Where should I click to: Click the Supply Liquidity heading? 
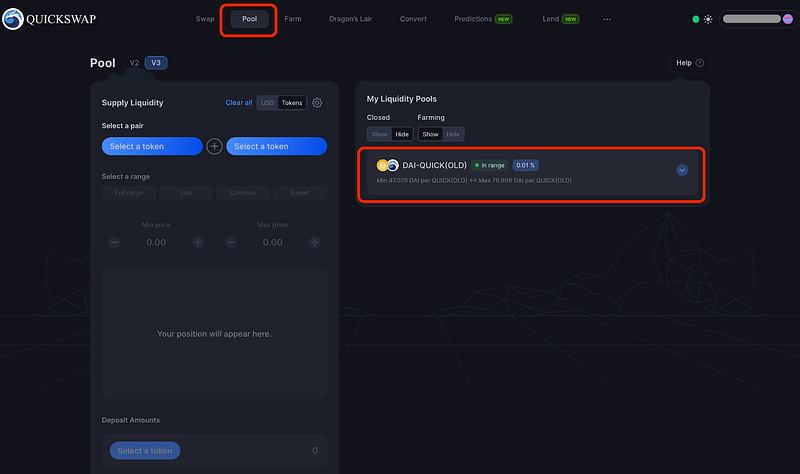tap(133, 103)
